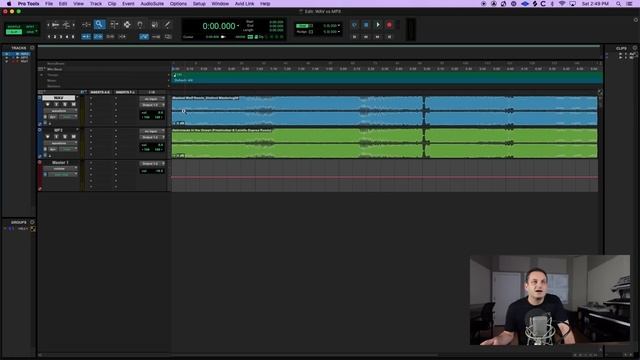Open the MP3 track input selector

[152, 131]
